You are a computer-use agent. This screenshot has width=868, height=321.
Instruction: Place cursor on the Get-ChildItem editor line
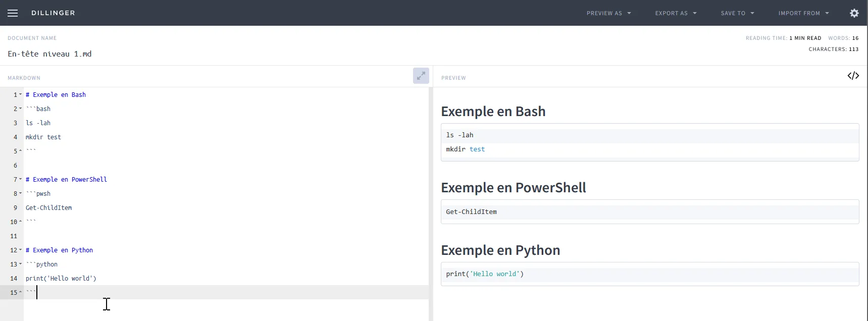[x=49, y=207]
